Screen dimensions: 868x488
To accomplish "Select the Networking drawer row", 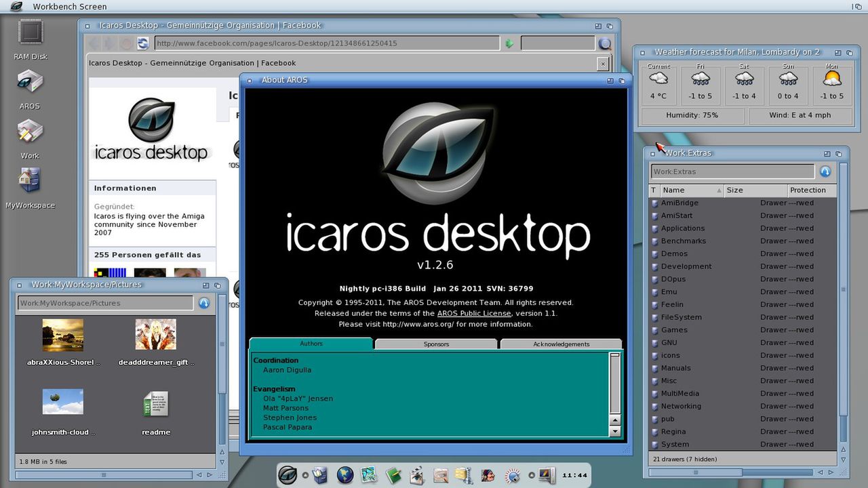I will coord(743,406).
